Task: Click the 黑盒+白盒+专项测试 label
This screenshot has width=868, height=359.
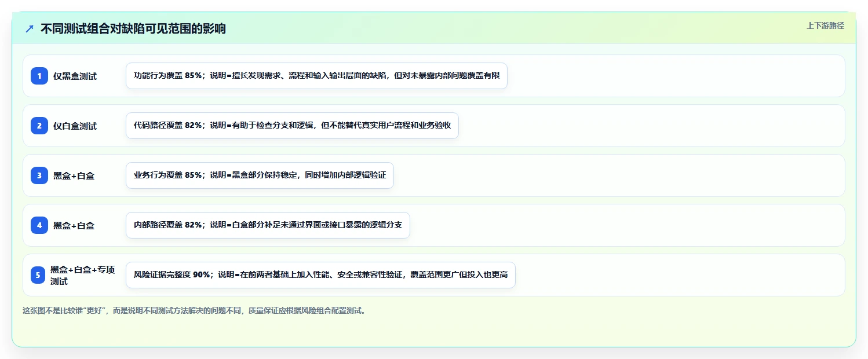Action: pyautogui.click(x=83, y=276)
